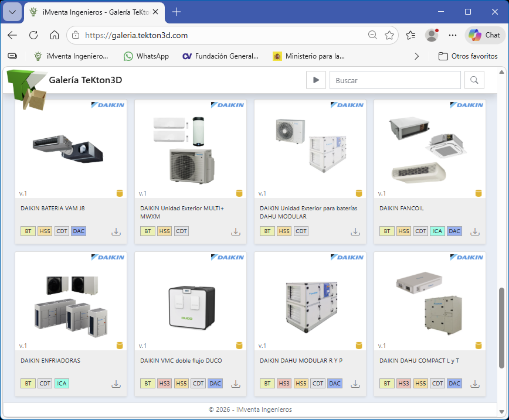Click DAIKIN BATERIA VAM J8 title text
This screenshot has width=509, height=420.
53,208
